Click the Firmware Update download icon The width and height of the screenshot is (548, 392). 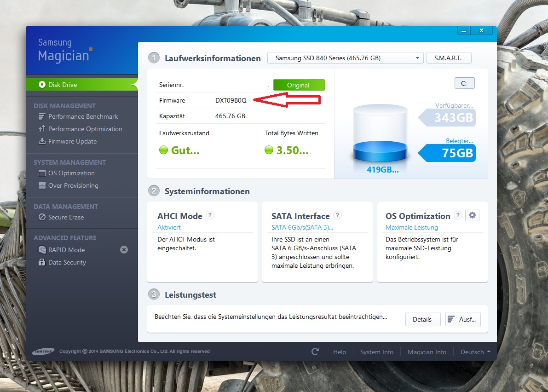pos(42,141)
